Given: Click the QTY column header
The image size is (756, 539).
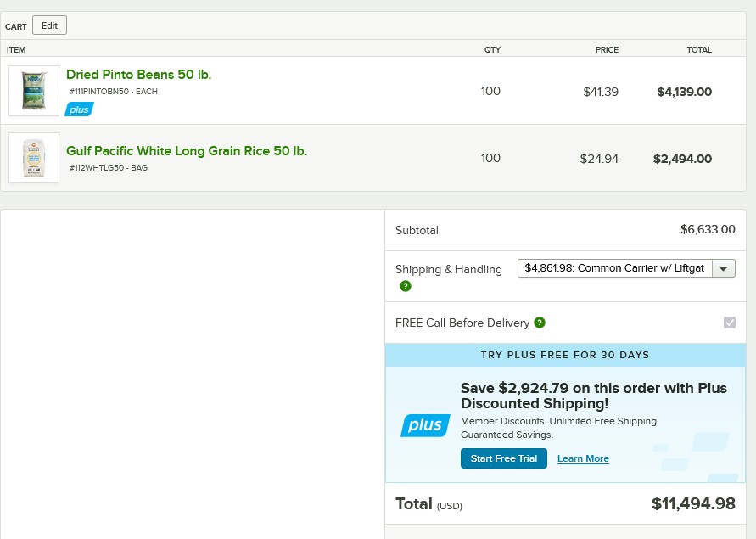Looking at the screenshot, I should tap(492, 50).
